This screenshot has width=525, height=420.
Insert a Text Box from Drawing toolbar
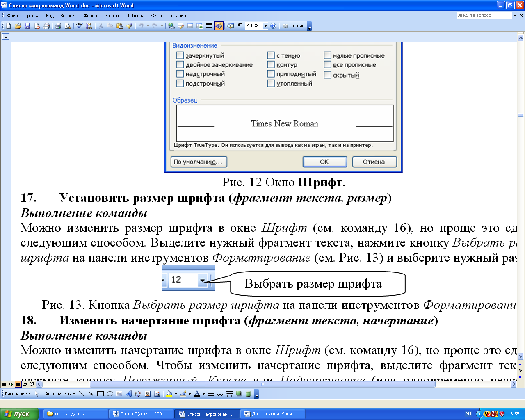point(119,394)
